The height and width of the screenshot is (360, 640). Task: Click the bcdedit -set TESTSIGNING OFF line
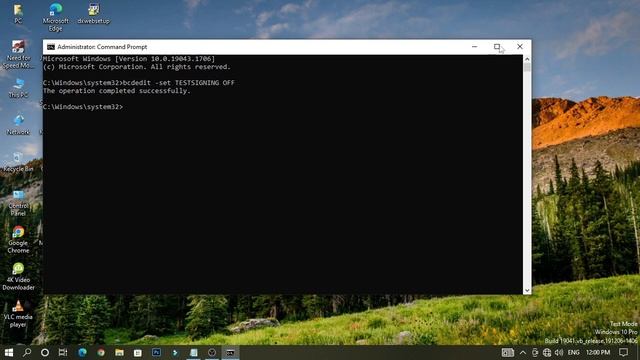pyautogui.click(x=139, y=83)
